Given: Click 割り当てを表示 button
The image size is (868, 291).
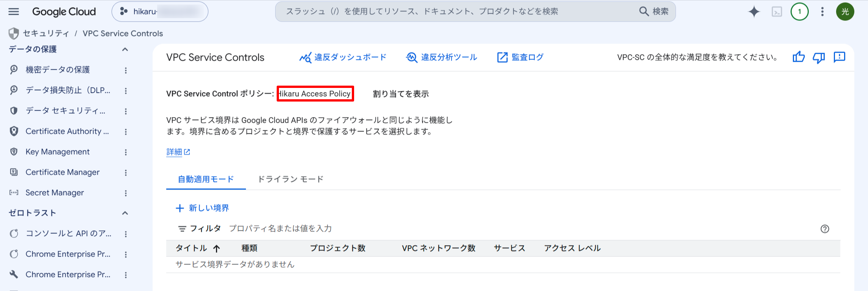Looking at the screenshot, I should pyautogui.click(x=401, y=94).
